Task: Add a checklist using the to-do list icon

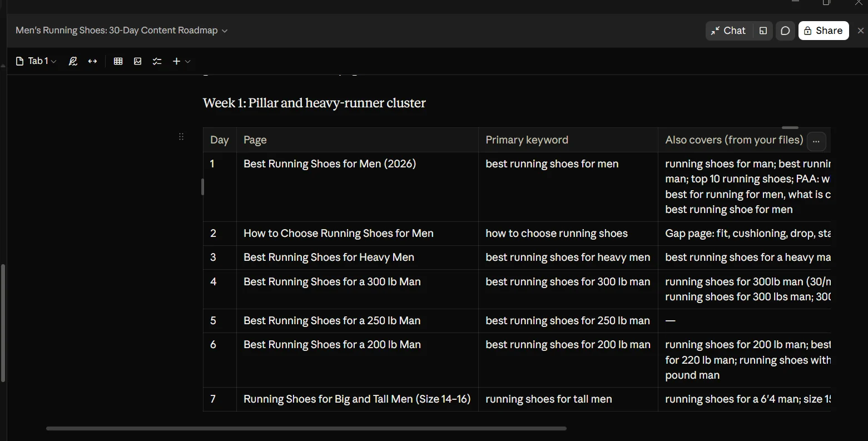Action: (x=157, y=61)
